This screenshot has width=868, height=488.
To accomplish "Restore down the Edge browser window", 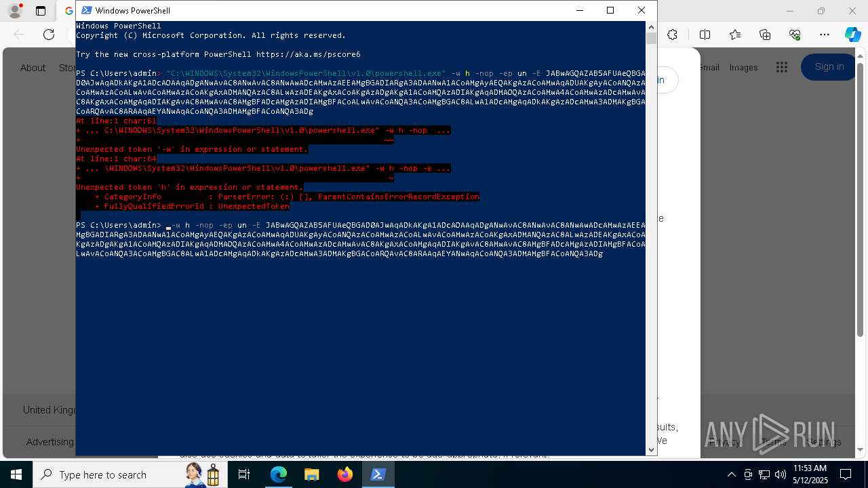I will (x=821, y=11).
